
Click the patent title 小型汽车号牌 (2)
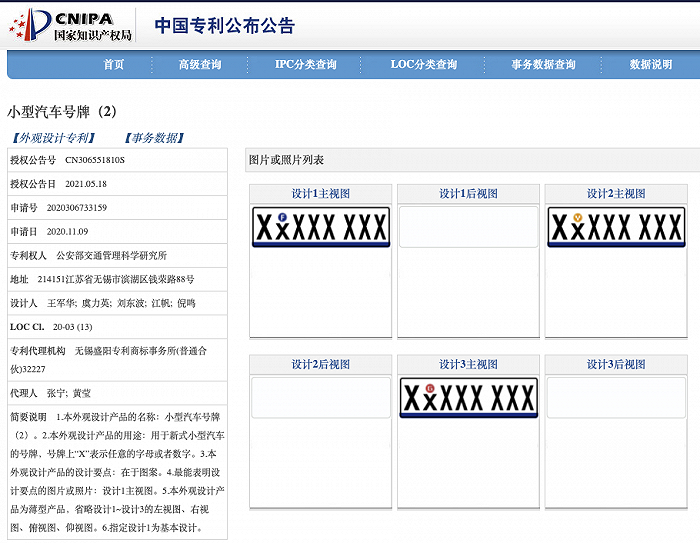[62, 112]
